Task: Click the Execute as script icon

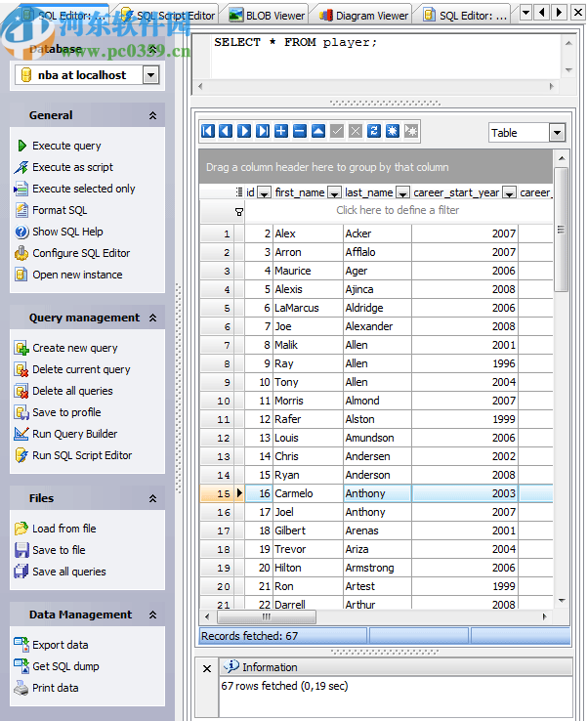Action: pyautogui.click(x=21, y=167)
